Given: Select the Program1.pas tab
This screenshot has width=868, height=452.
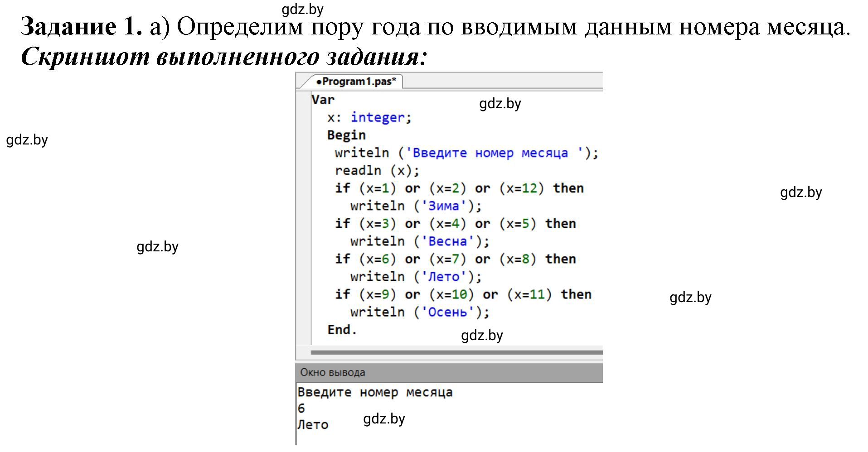Looking at the screenshot, I should 356,82.
